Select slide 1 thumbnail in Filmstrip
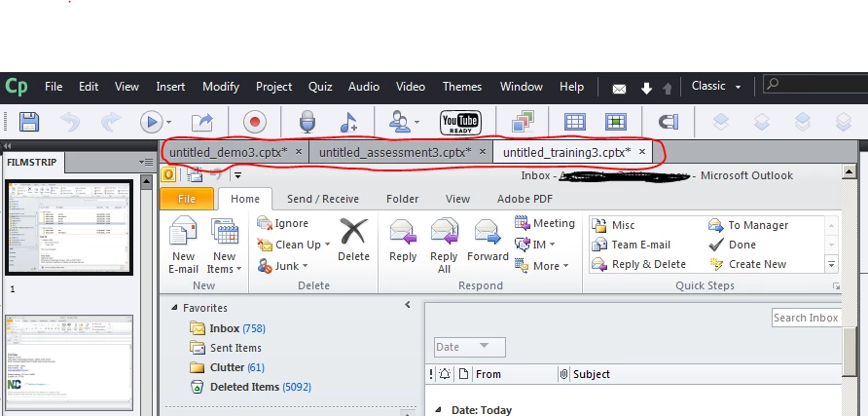This screenshot has width=868, height=416. pos(69,227)
